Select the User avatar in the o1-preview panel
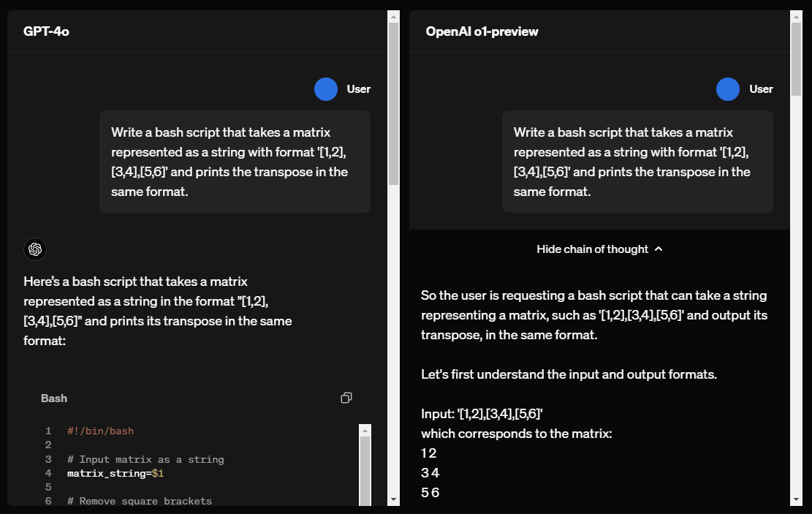This screenshot has height=514, width=812. 727,88
